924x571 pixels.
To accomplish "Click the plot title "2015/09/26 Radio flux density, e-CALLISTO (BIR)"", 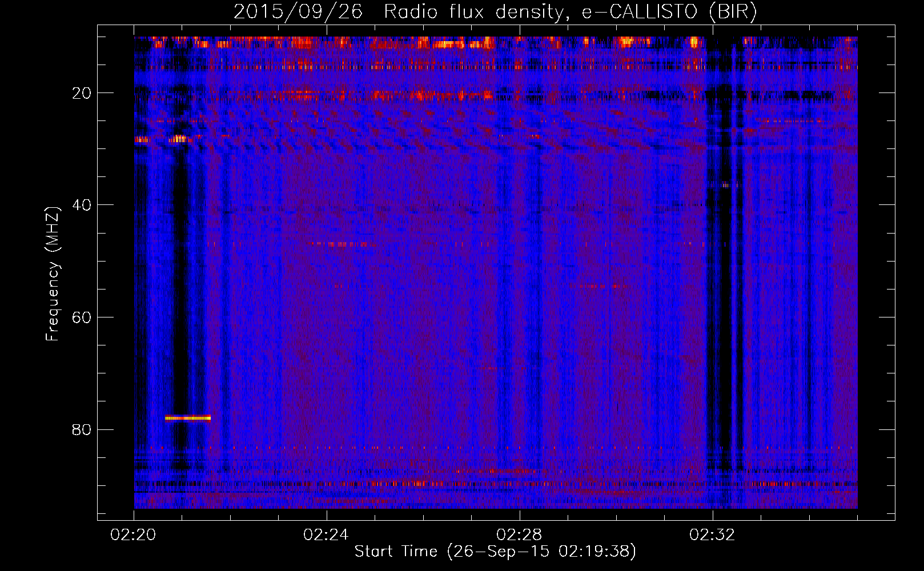I will coord(495,11).
